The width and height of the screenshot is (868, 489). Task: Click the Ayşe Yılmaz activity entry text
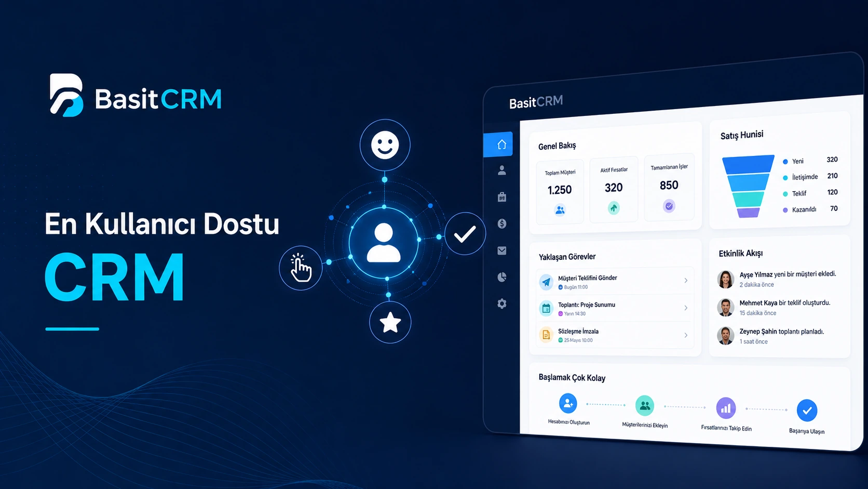point(788,274)
